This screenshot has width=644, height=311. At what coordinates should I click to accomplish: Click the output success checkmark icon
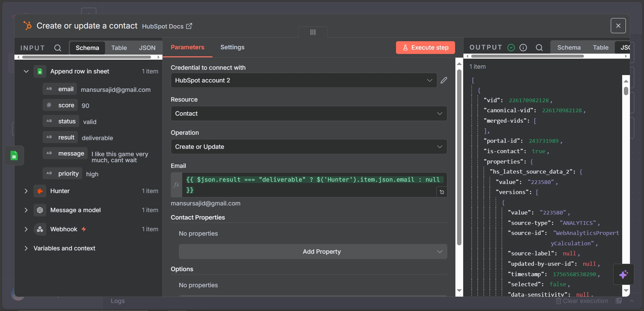[x=511, y=48]
